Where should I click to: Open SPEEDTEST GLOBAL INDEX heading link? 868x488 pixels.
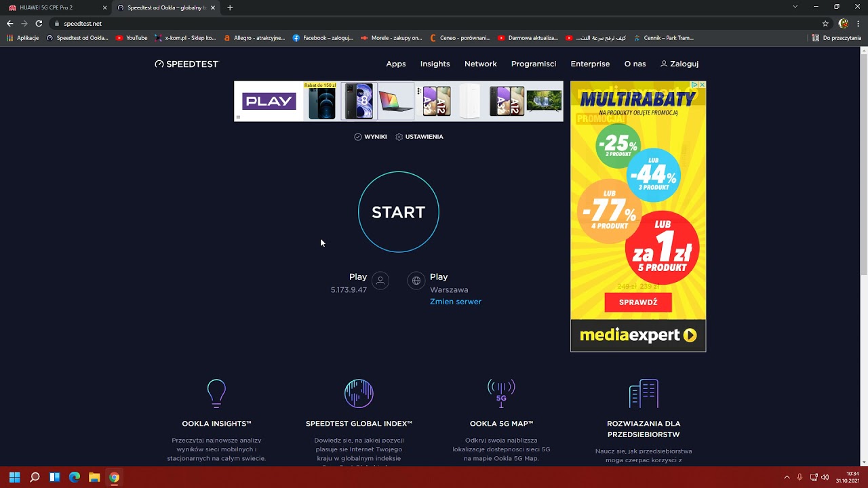[359, 424]
